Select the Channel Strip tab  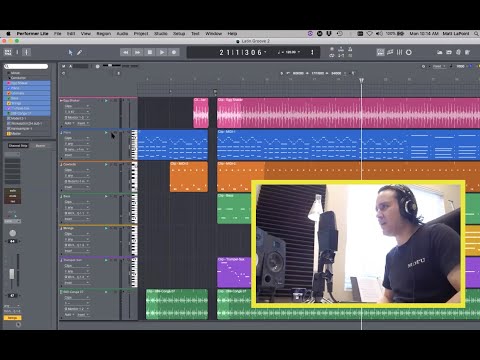18,146
